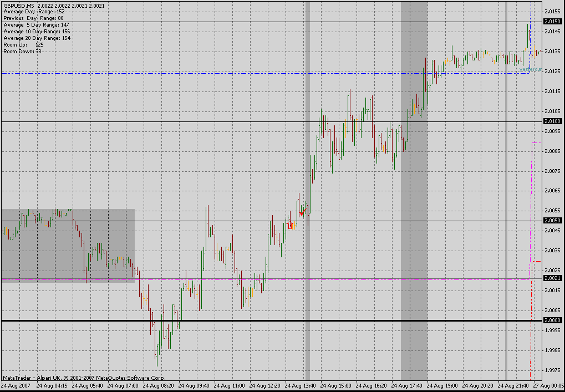The height and width of the screenshot is (392, 565).
Task: Click the 2.0005 price scale value
Action: pos(552,310)
